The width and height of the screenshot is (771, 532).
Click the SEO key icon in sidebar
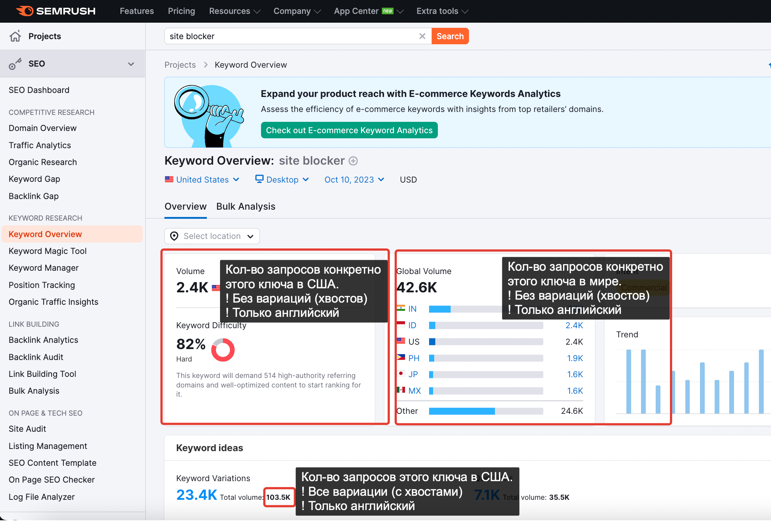pos(15,64)
